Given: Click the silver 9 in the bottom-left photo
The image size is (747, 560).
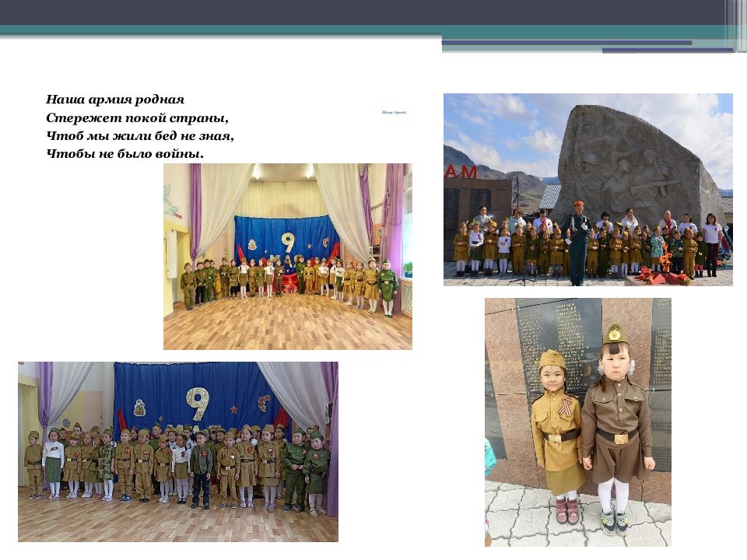Looking at the screenshot, I should click(197, 403).
